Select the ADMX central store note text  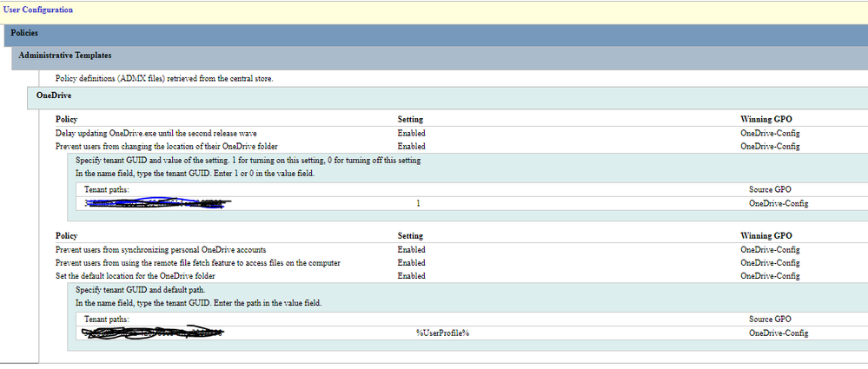pyautogui.click(x=164, y=78)
